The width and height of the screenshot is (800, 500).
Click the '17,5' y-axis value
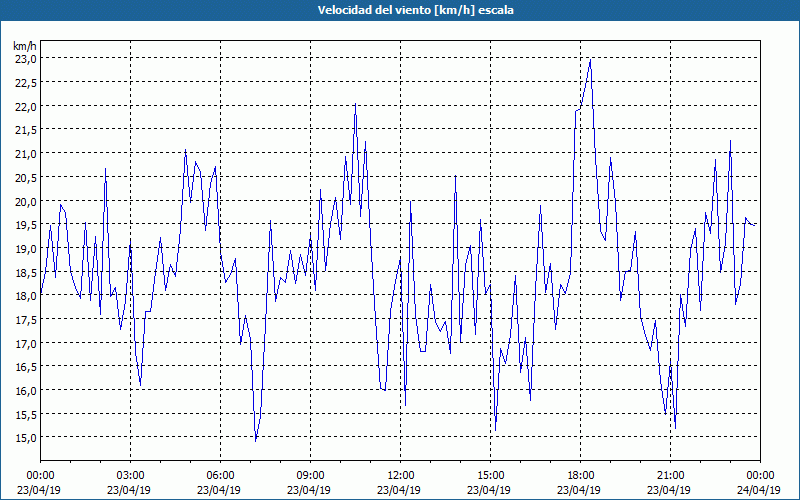point(26,319)
